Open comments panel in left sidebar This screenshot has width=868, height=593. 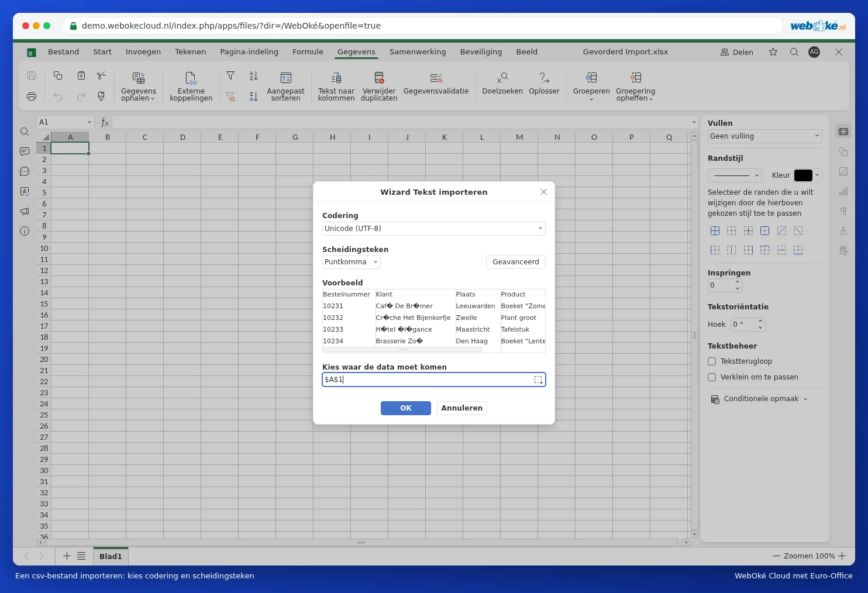coord(25,151)
